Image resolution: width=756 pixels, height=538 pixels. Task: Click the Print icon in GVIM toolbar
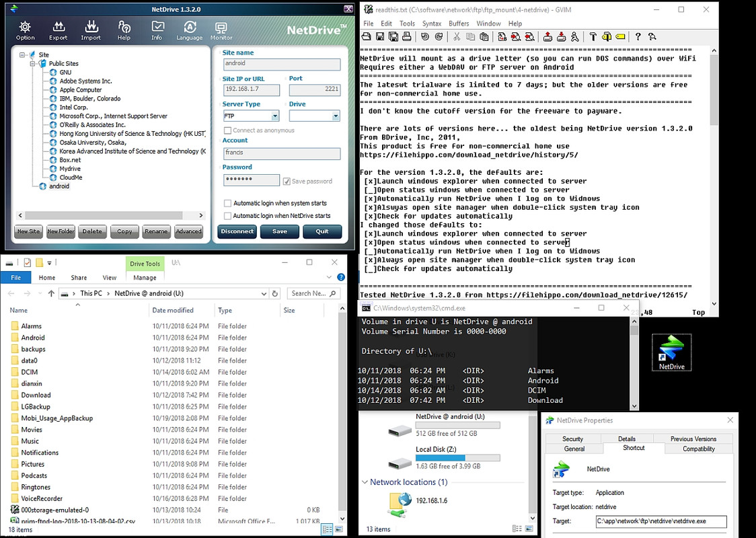tap(407, 36)
